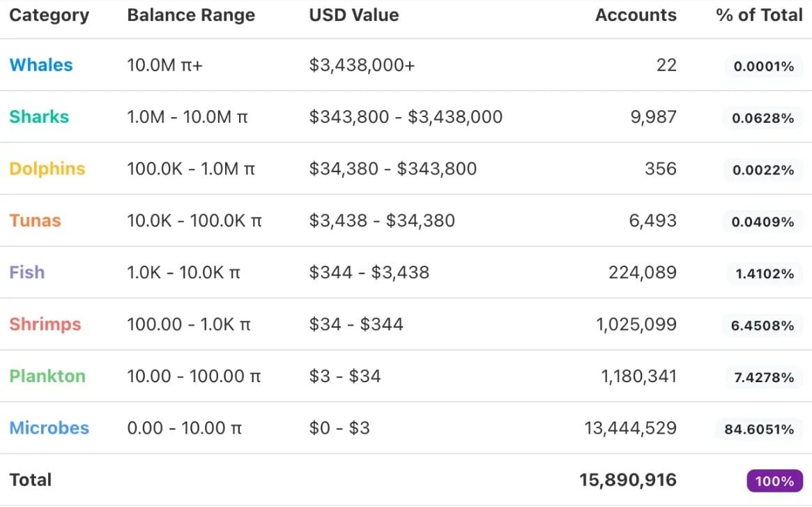Select the 0.0001% Whales percentage badge
This screenshot has height=507, width=812.
point(764,66)
